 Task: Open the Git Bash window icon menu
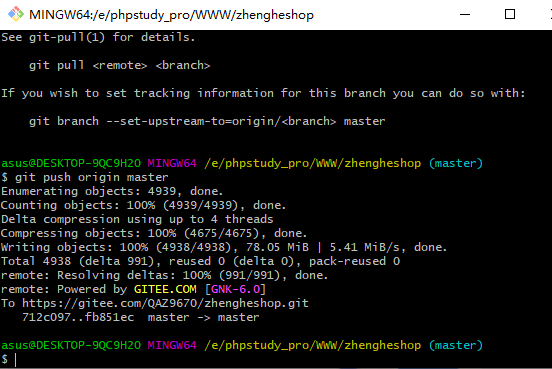coord(16,14)
